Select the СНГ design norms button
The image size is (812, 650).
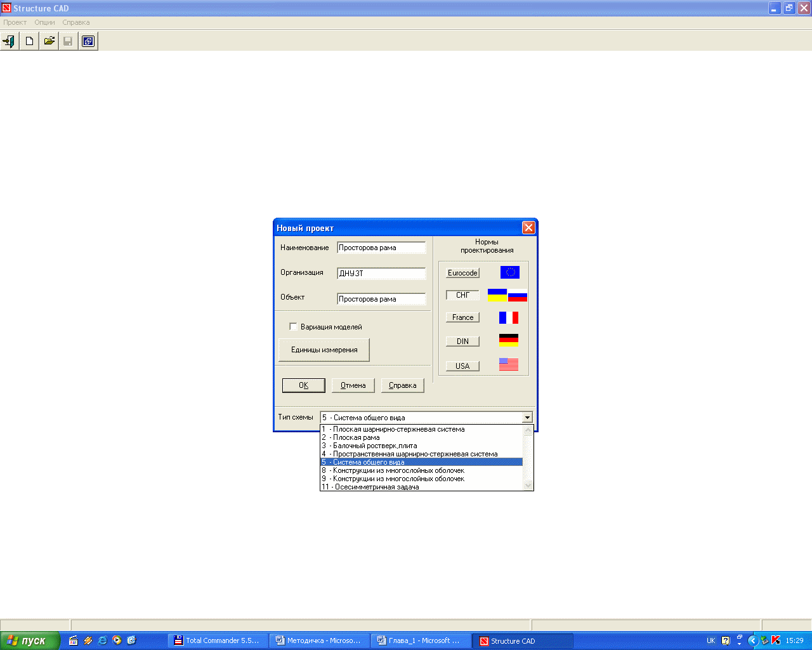coord(462,295)
